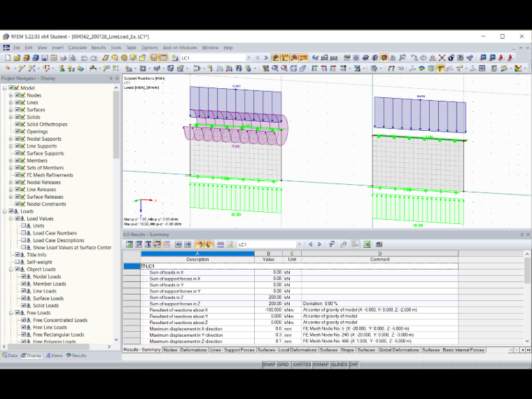
Task: Click the results table vertical scrollbar
Action: tap(527, 297)
